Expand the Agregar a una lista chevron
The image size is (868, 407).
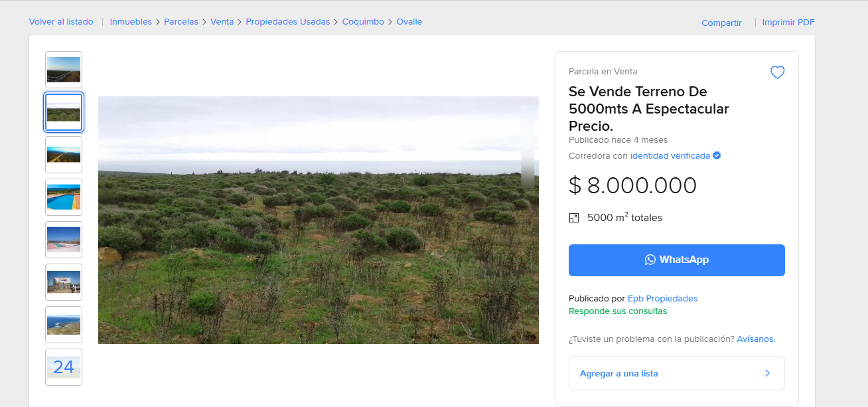coord(767,373)
